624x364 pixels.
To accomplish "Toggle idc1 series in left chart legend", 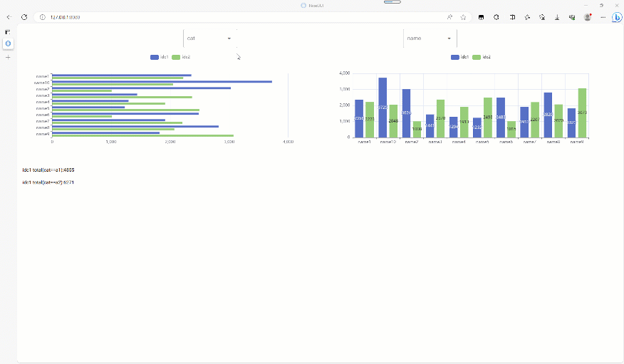I will pos(159,57).
